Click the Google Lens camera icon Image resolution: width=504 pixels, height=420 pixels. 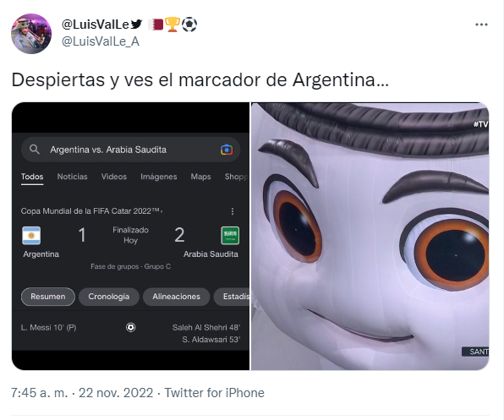click(x=227, y=150)
